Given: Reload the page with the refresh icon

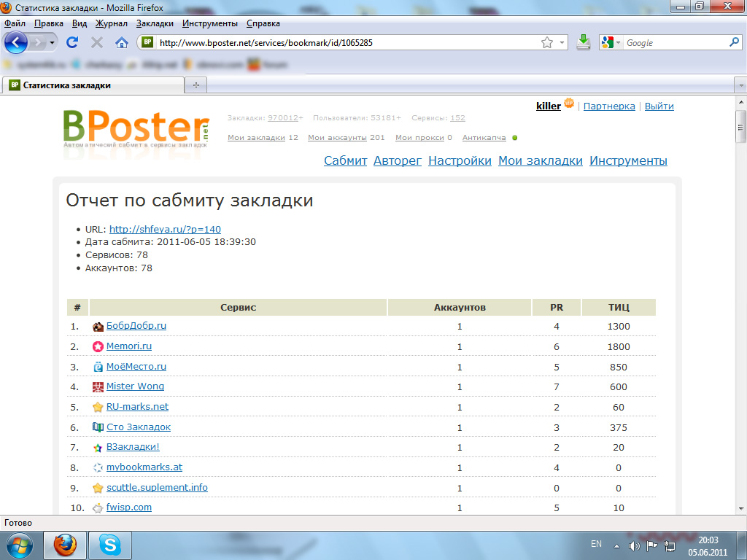Looking at the screenshot, I should (x=72, y=42).
